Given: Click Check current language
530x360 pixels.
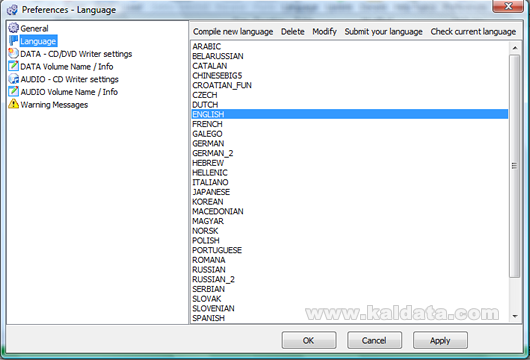Looking at the screenshot, I should tap(473, 32).
